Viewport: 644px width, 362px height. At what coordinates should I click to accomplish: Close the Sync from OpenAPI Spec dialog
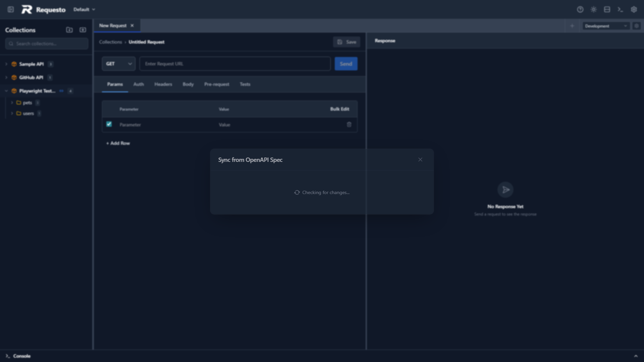[x=420, y=160]
